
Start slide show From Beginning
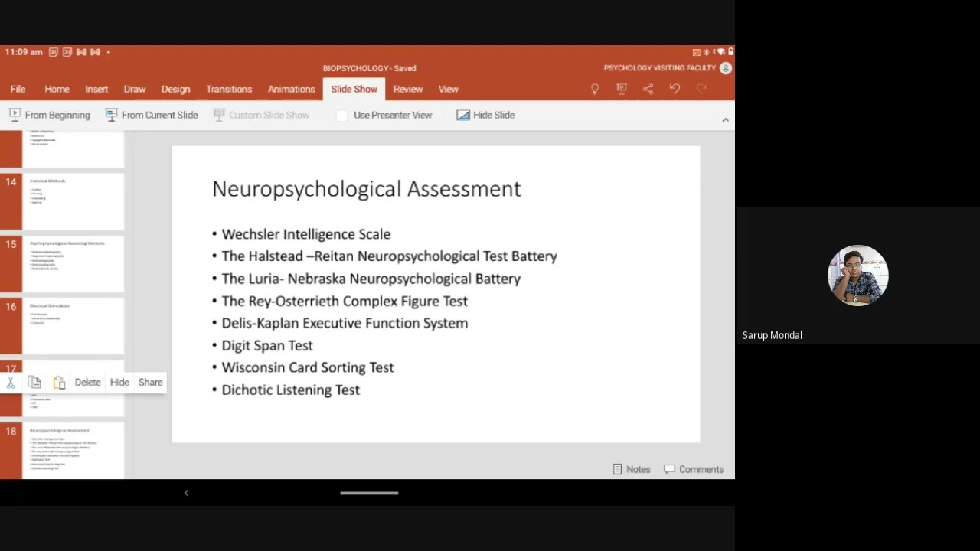coord(49,115)
